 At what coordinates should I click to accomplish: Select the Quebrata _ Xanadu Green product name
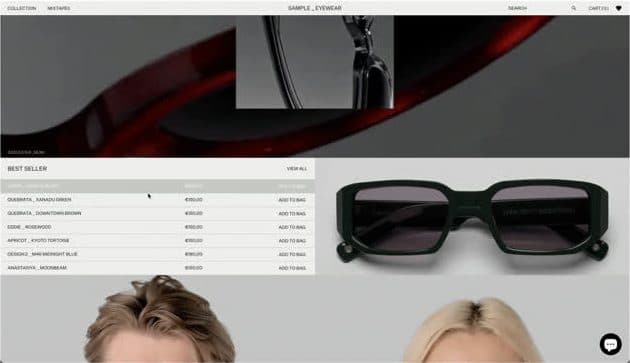coord(39,200)
